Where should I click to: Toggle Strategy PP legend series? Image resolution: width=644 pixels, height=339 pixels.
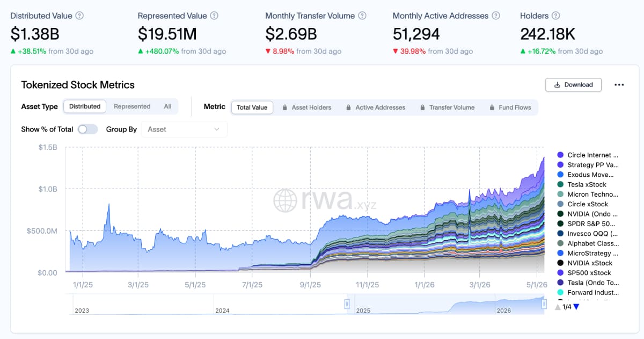pos(588,165)
